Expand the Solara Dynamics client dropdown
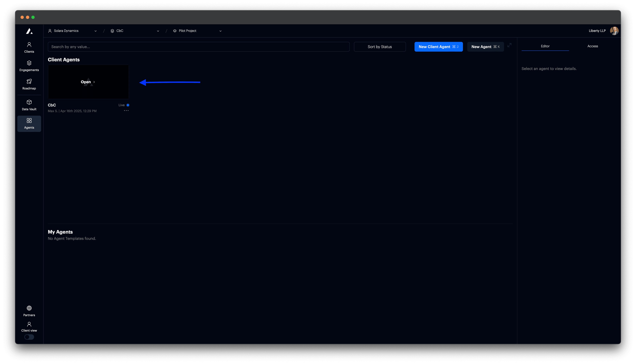 click(x=95, y=31)
